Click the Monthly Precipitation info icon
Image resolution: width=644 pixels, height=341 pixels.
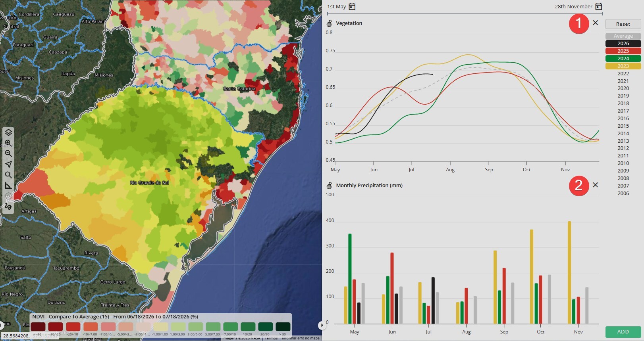[329, 186]
